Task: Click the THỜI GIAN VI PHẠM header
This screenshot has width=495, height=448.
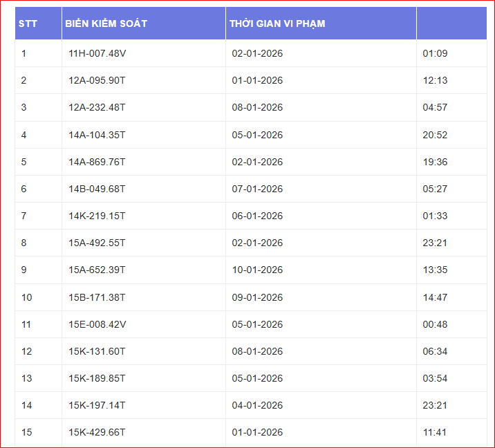Action: pyautogui.click(x=277, y=24)
